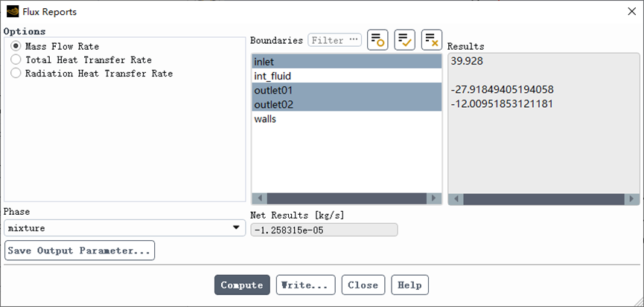Click the Results panel right scroll arrow
The width and height of the screenshot is (644, 307).
(631, 199)
